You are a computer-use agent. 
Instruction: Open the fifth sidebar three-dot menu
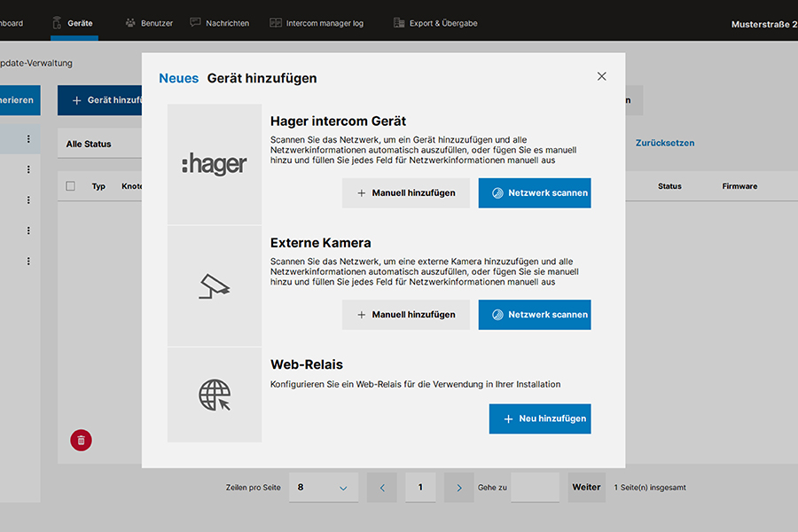28,262
